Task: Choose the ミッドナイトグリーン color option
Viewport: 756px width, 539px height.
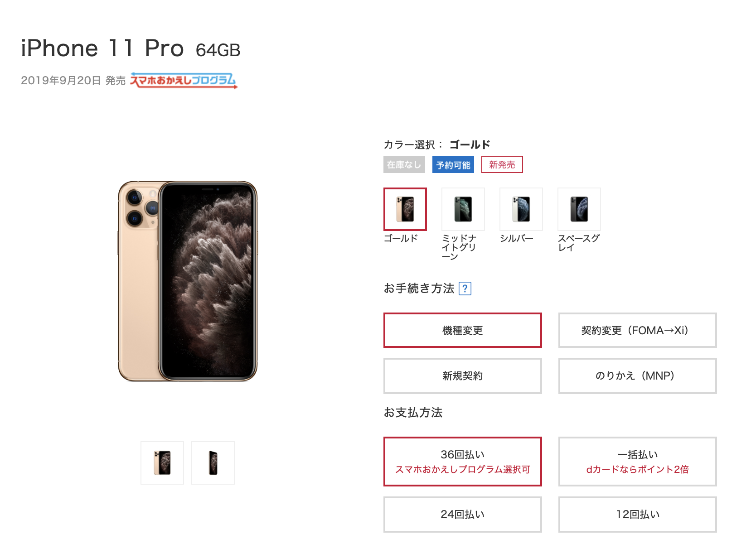Action: pyautogui.click(x=463, y=209)
